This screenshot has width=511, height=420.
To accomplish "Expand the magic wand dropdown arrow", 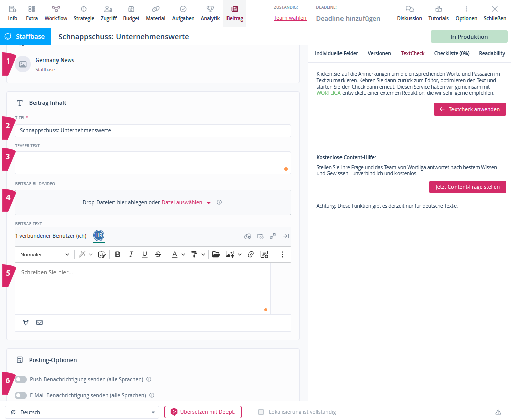I will (91, 254).
